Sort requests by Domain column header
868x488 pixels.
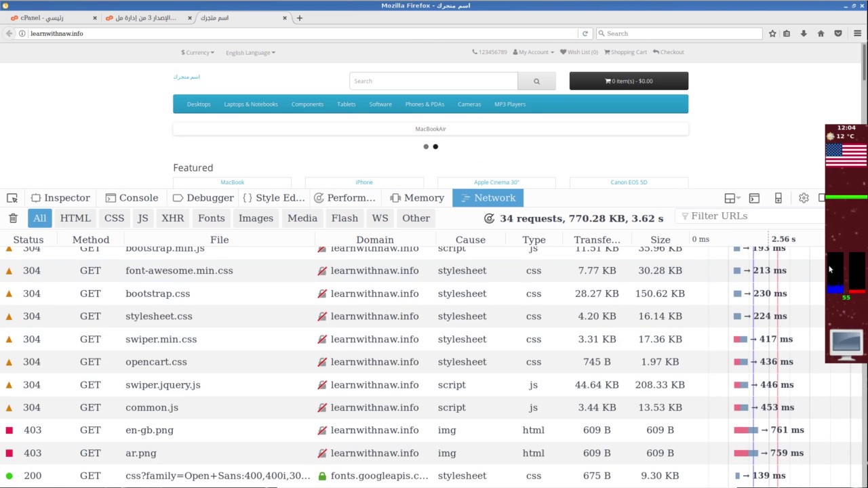375,240
